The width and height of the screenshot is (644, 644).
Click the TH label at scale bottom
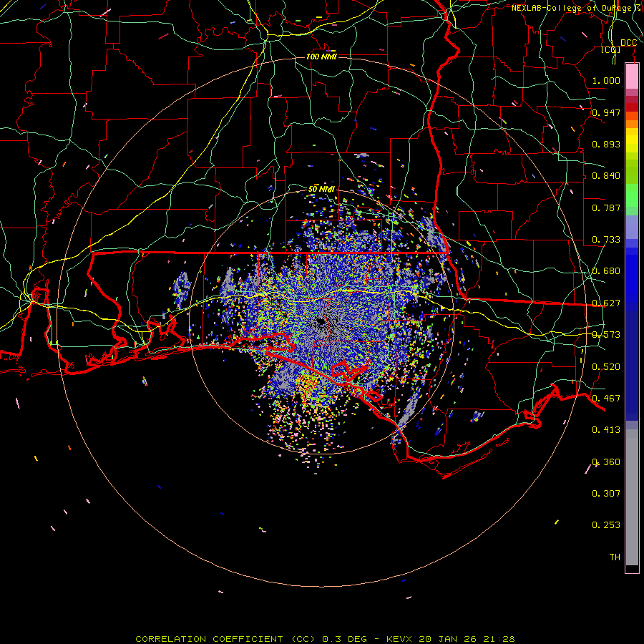point(615,557)
